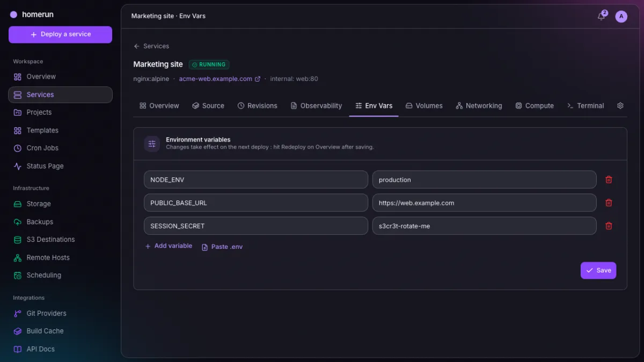Open Backups in sidebar
Screen dimensions: 644x362
(60, 221)
